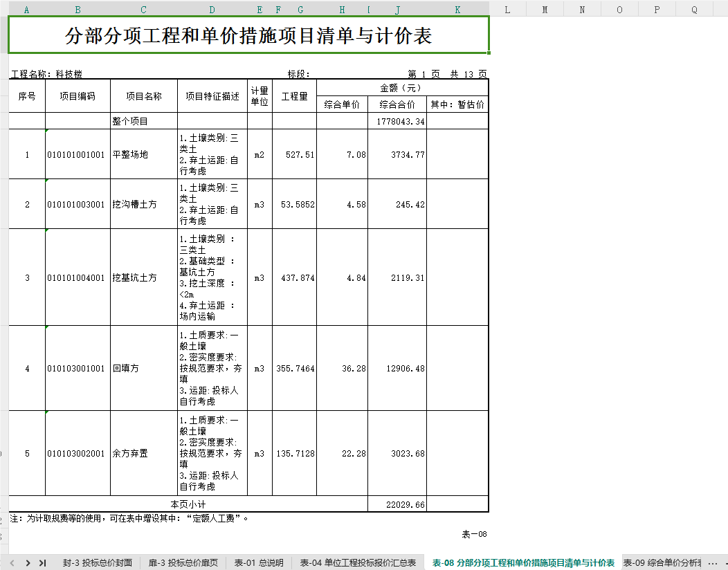This screenshot has height=570, width=728.
Task: Select column K header
Action: pos(458,10)
